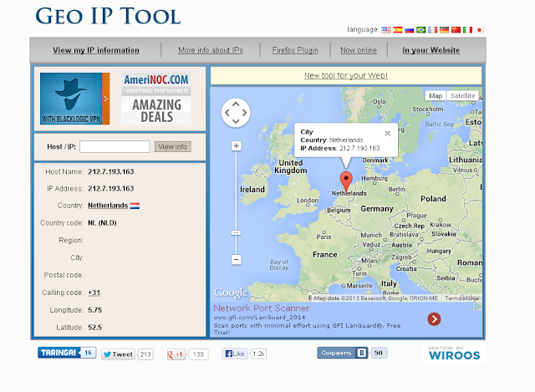Choose the Russian flag language option
Screen dimensions: 535x392
pyautogui.click(x=409, y=30)
